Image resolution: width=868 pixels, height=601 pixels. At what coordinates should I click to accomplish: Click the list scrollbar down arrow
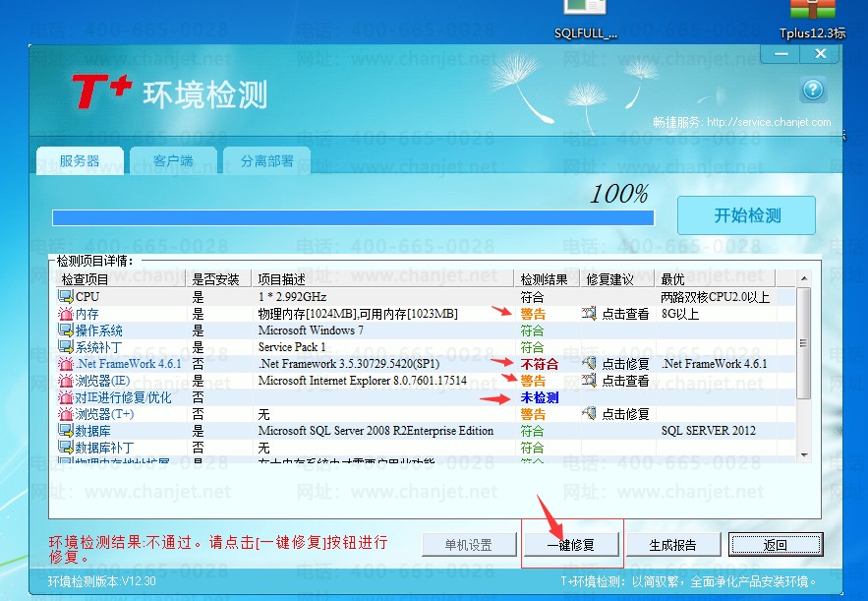804,454
